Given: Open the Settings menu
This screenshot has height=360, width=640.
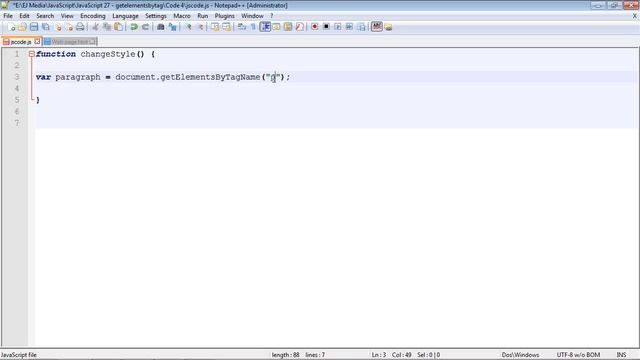Looking at the screenshot, I should [x=156, y=16].
